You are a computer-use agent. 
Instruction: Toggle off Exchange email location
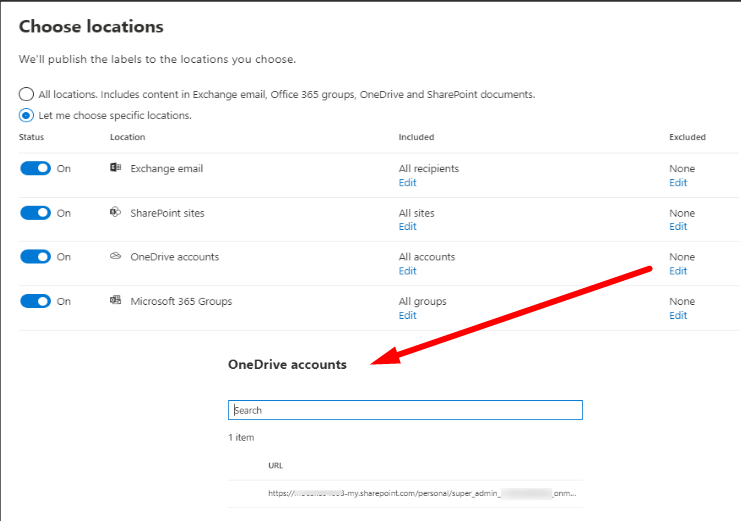35,169
